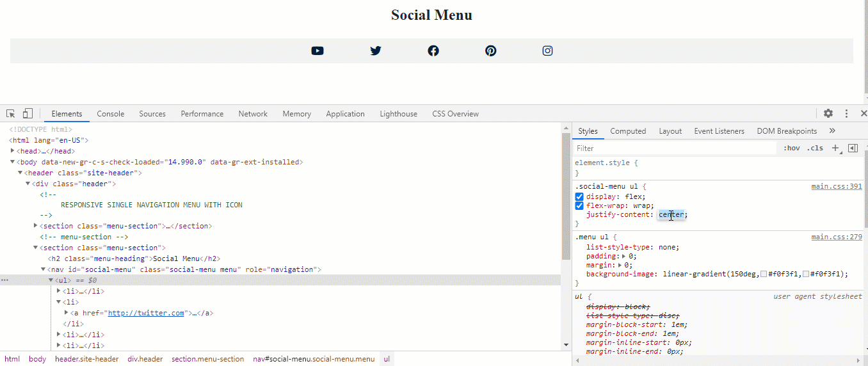Collapse the header site-header node
868x366 pixels.
click(20, 173)
